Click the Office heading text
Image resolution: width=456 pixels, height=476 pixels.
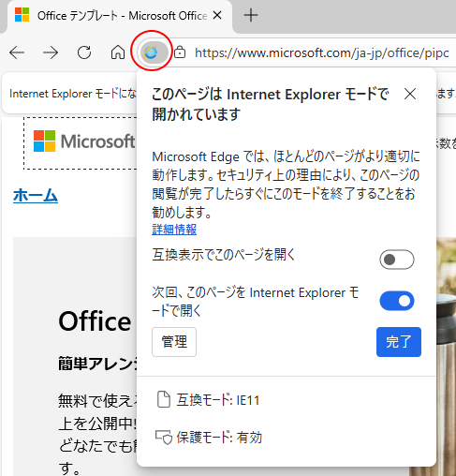click(95, 321)
